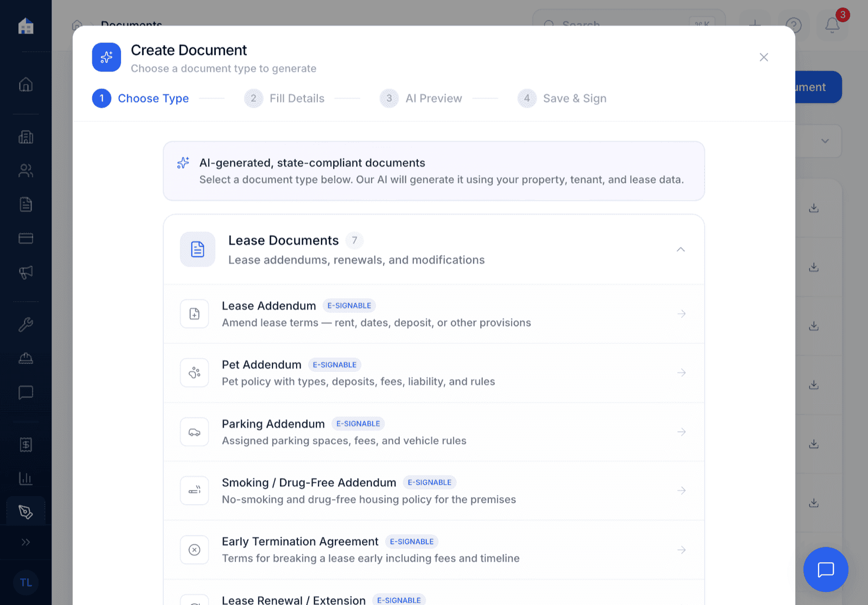This screenshot has width=868, height=605.
Task: Open the Announcements megaphone icon
Action: tap(25, 272)
